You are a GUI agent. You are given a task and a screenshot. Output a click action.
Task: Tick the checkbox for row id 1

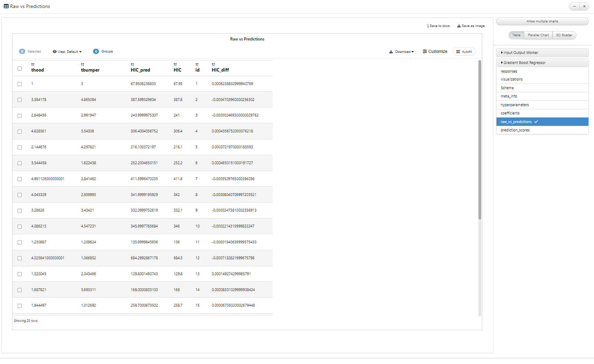(x=20, y=84)
